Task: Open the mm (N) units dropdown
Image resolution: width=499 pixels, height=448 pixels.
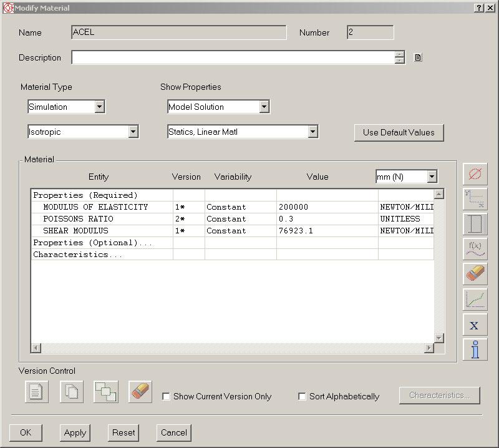Action: pyautogui.click(x=432, y=177)
